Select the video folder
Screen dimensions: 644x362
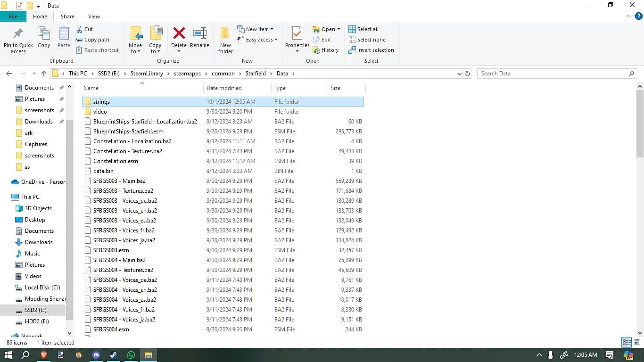pos(223,112)
